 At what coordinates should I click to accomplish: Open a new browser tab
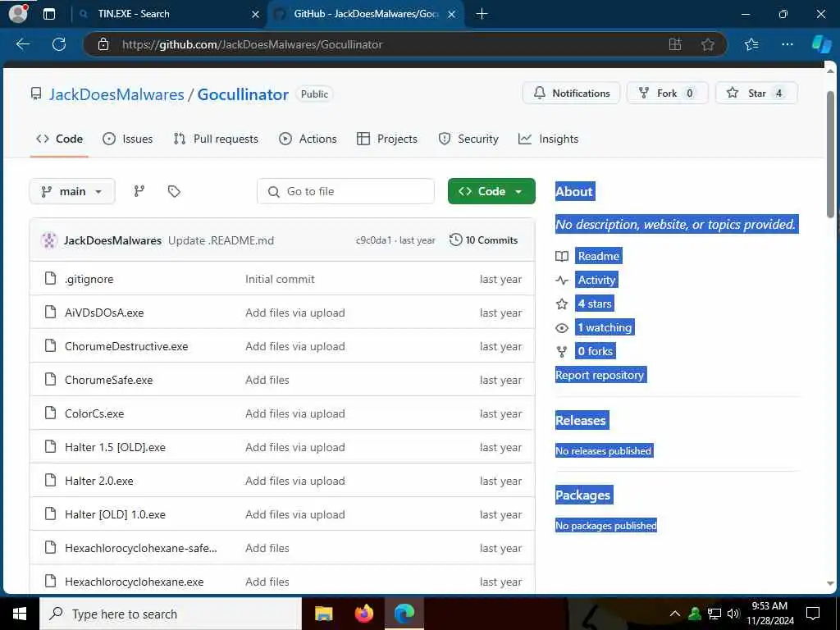482,14
